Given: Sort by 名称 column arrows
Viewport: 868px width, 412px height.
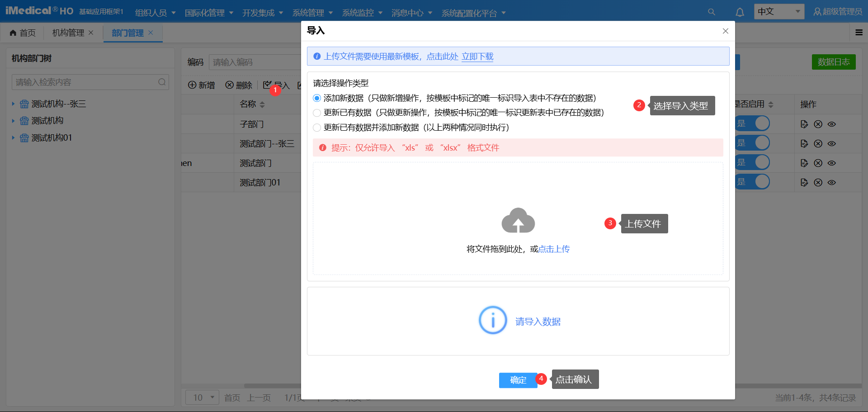Looking at the screenshot, I should tap(262, 104).
